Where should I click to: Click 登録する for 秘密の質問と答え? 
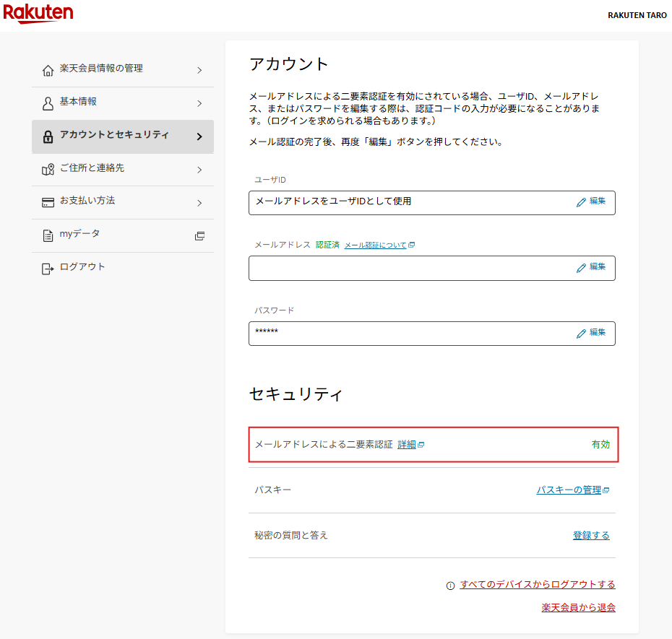click(591, 535)
